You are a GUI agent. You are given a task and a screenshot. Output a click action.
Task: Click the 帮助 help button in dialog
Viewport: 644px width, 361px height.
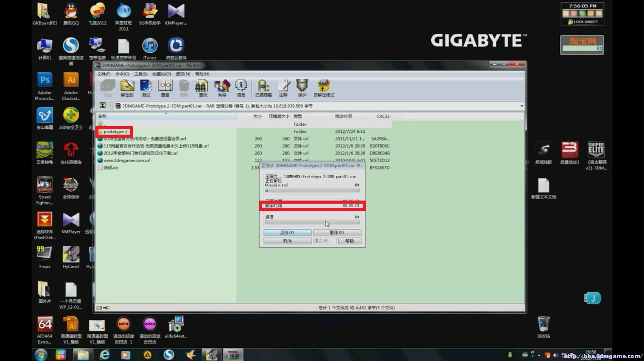tap(349, 241)
